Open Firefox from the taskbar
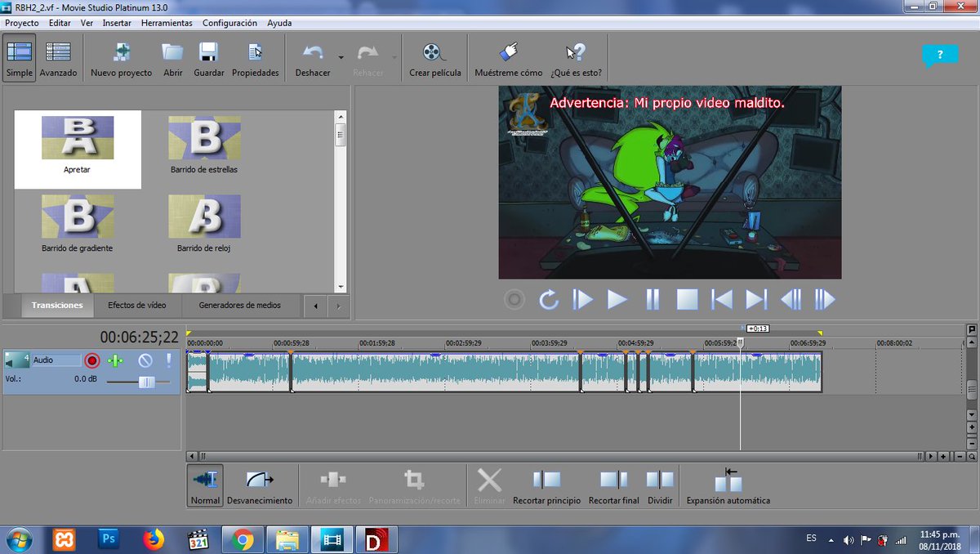Image resolution: width=980 pixels, height=554 pixels. (152, 539)
